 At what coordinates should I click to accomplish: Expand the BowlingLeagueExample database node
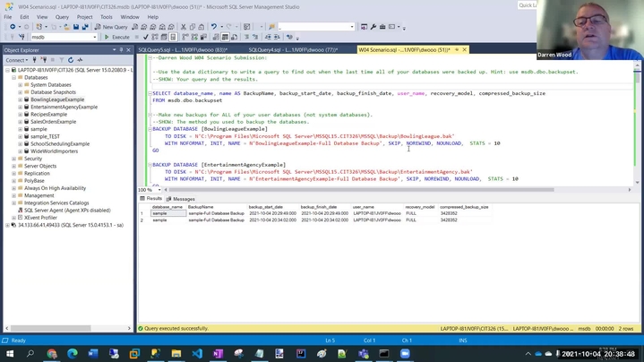(x=21, y=99)
